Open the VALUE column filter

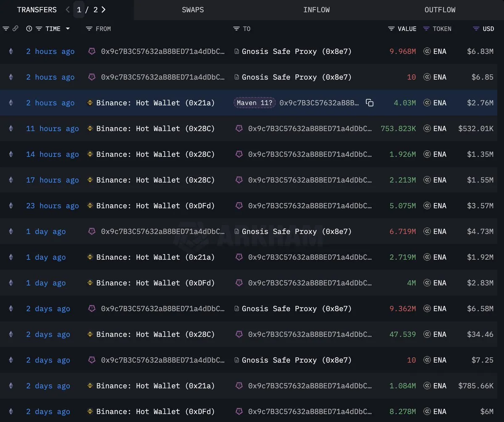coord(391,29)
